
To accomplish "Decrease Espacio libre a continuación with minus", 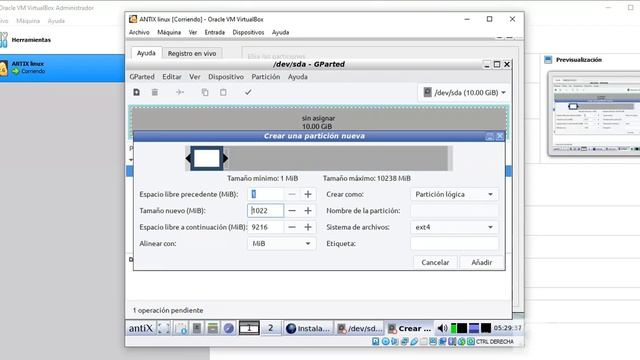I will coord(292,227).
